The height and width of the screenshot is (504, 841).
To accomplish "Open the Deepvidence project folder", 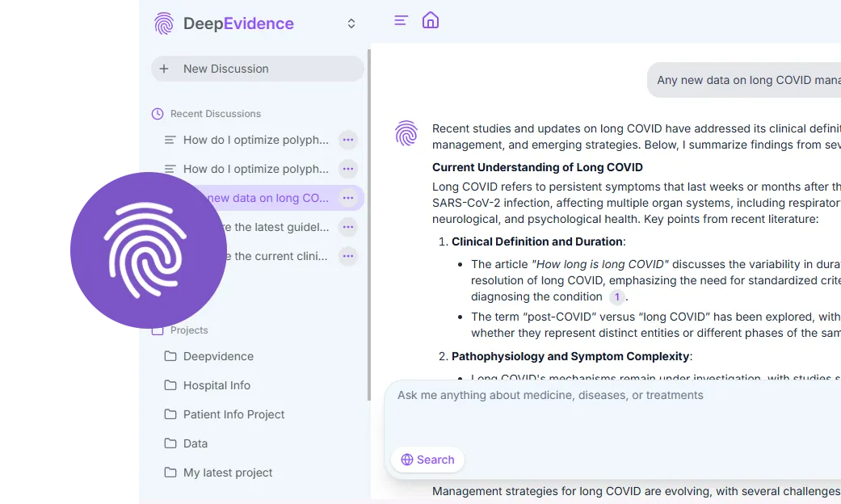I will coord(218,356).
